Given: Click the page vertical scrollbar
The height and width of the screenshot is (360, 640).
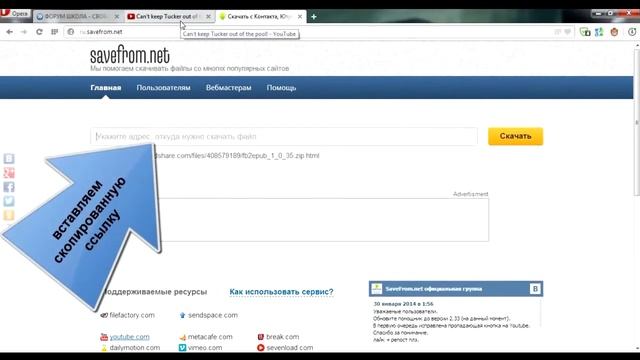Looking at the screenshot, I should pos(637,122).
